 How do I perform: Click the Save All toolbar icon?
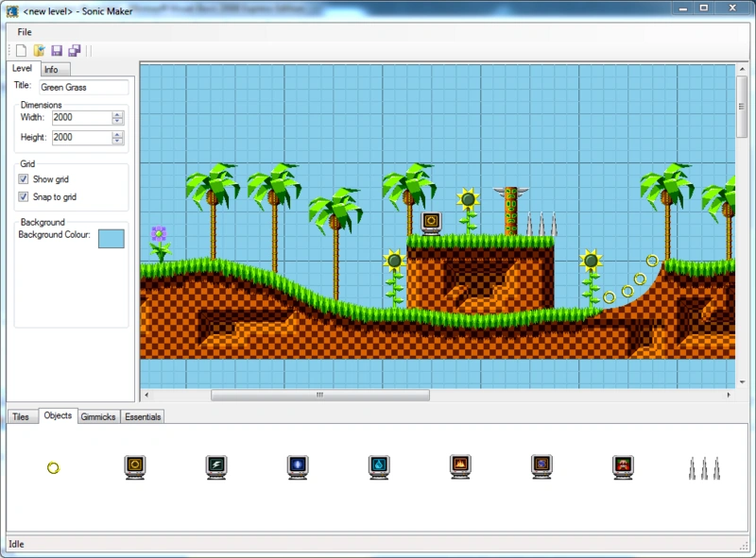(74, 50)
